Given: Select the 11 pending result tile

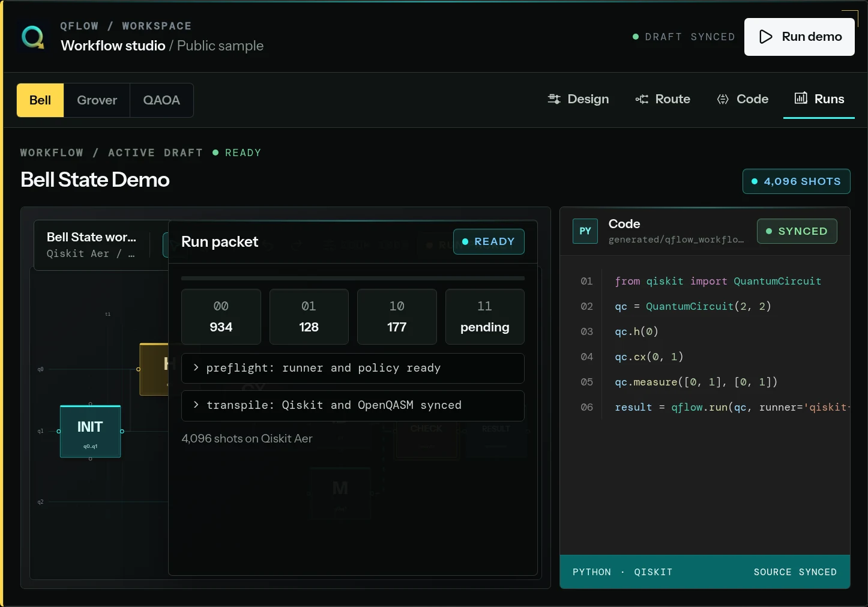Looking at the screenshot, I should [485, 316].
